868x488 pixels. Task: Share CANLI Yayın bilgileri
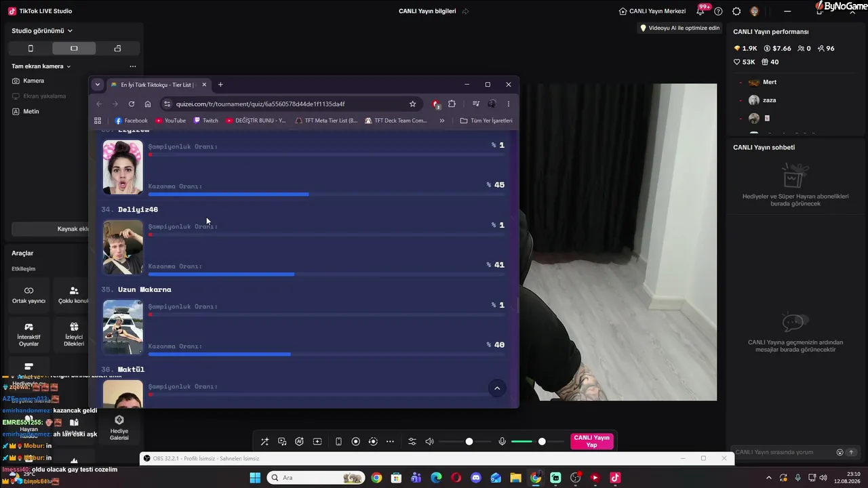click(x=465, y=12)
